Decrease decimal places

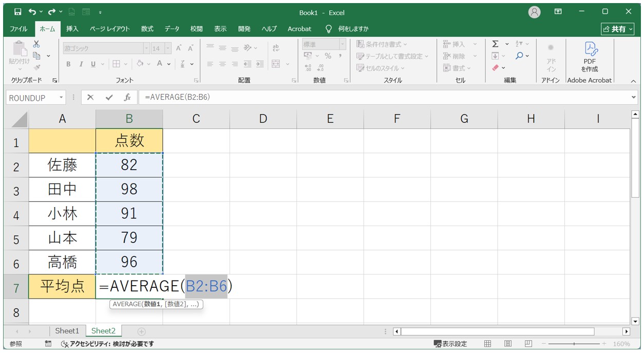pos(320,67)
